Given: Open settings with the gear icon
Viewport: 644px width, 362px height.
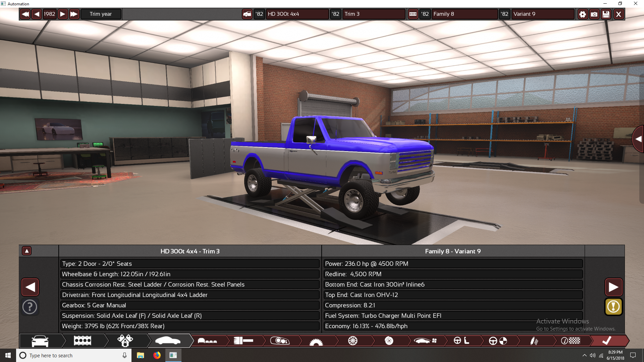Looking at the screenshot, I should tap(583, 14).
